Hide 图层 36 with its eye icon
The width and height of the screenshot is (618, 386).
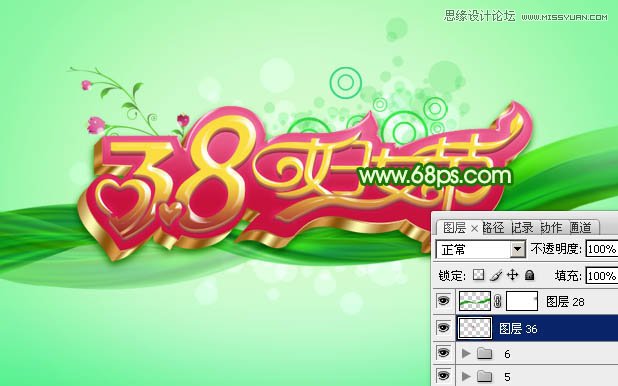pos(443,328)
